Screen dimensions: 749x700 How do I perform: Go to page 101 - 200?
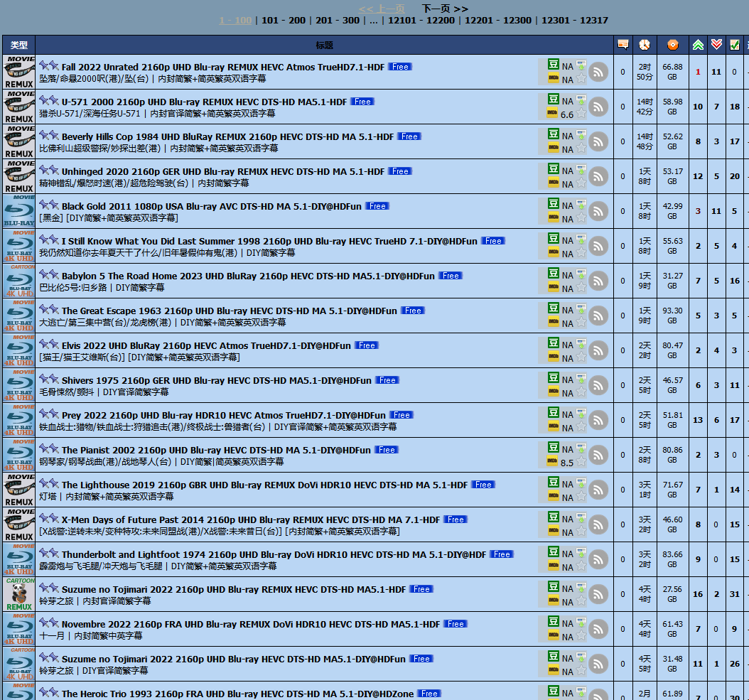284,20
